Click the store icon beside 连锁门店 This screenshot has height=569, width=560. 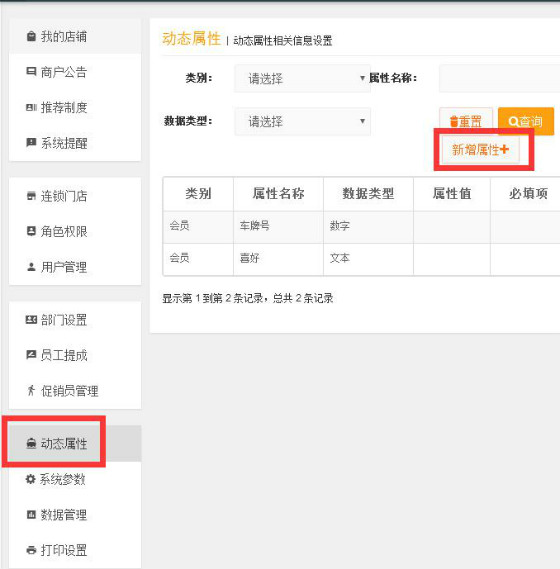31,196
